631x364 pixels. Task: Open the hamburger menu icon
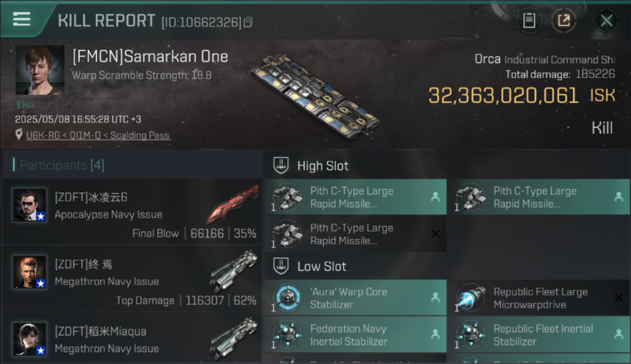click(22, 19)
